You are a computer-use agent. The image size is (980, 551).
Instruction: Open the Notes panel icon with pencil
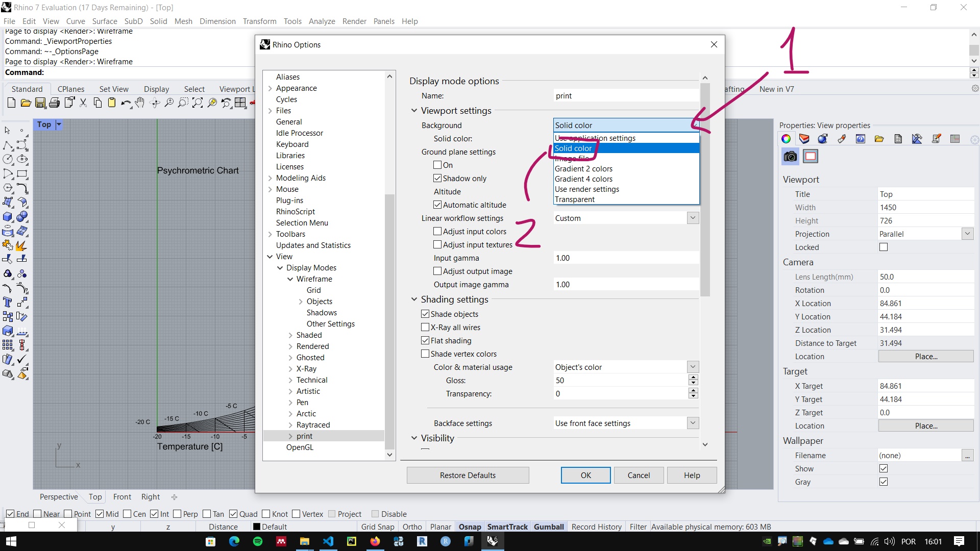(936, 139)
